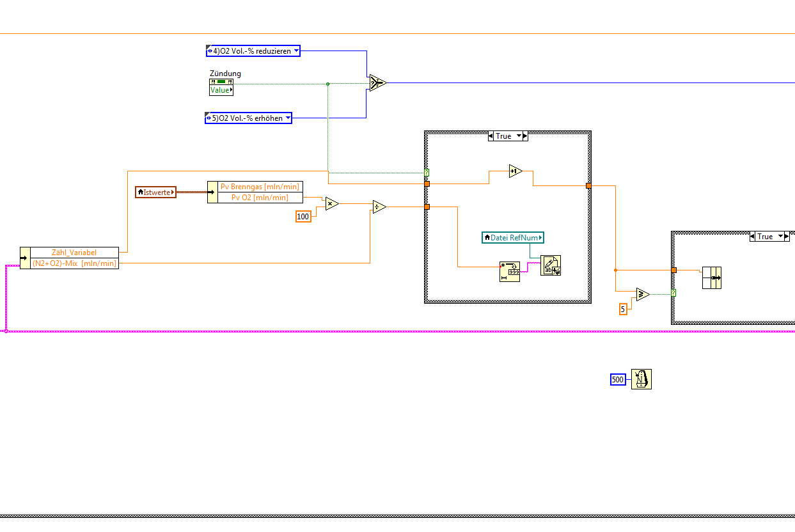The width and height of the screenshot is (795, 532).
Task: Select the Write to Text File node
Action: click(551, 265)
